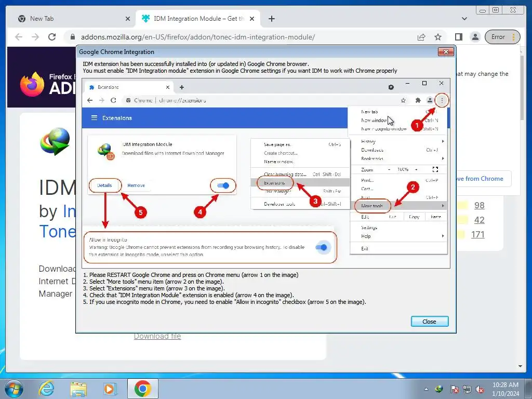Share this page using the share icon
Screen dimensions: 532x399
pos(421,37)
